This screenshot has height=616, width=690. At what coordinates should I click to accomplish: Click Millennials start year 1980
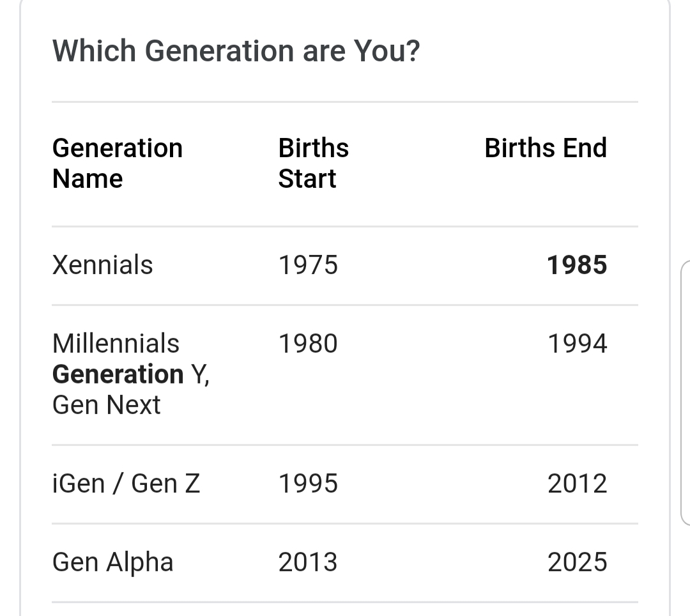pos(308,343)
